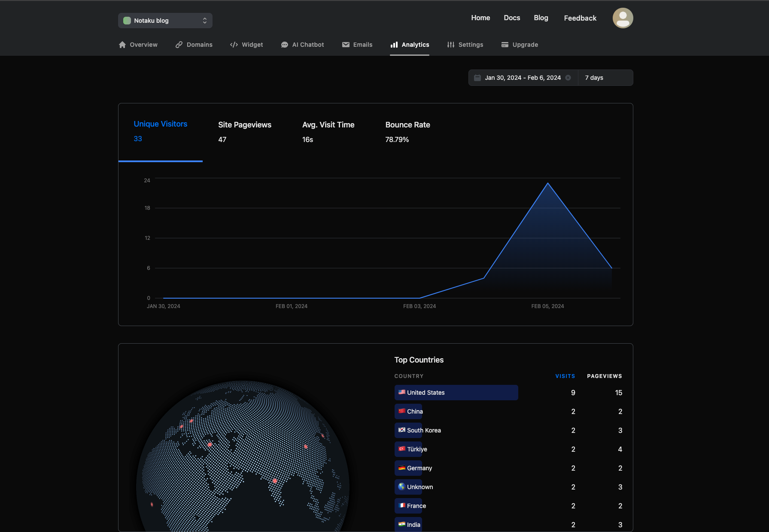Click the Analytics bar chart icon

click(394, 45)
